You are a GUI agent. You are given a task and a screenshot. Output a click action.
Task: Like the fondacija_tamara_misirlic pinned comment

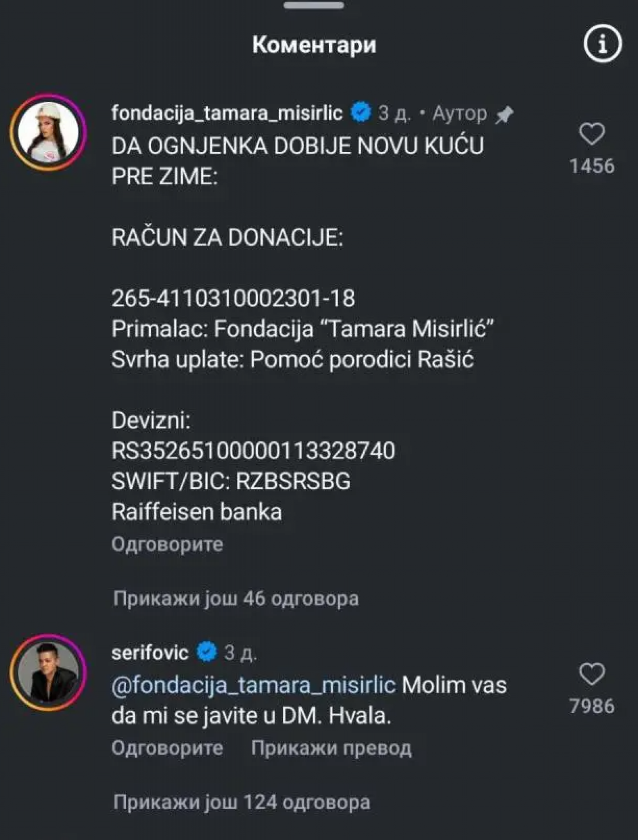592,134
